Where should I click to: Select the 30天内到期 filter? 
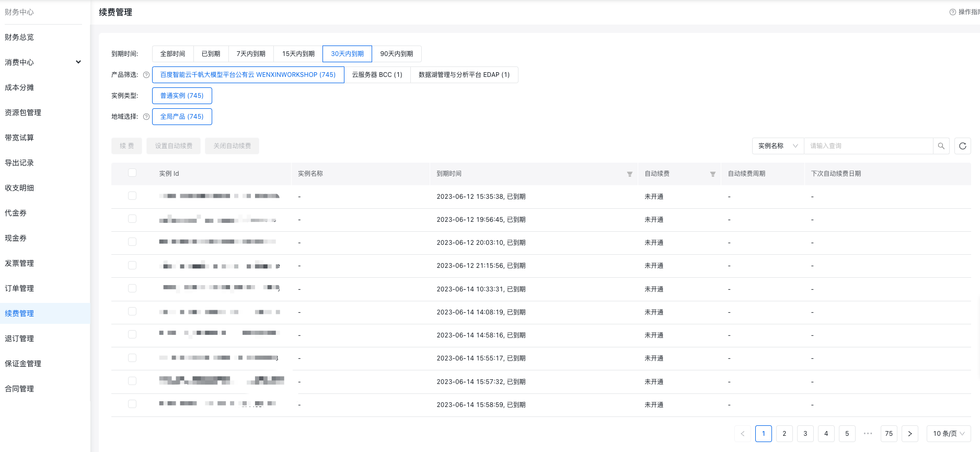[x=348, y=54]
